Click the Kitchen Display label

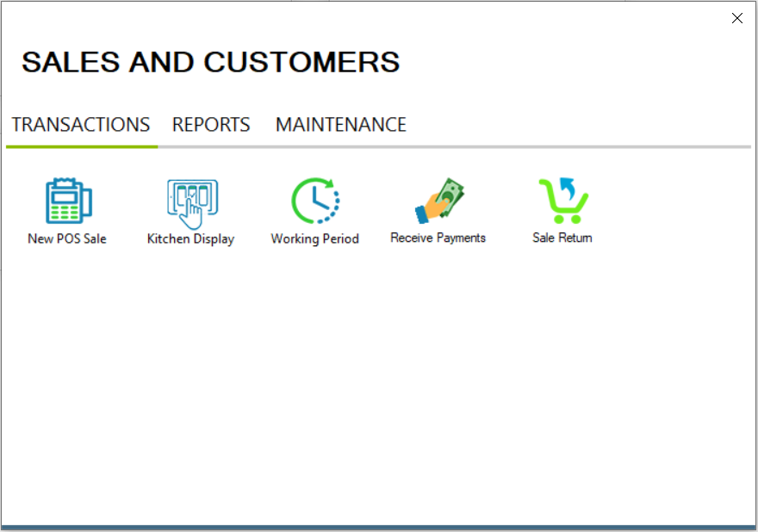click(x=191, y=239)
